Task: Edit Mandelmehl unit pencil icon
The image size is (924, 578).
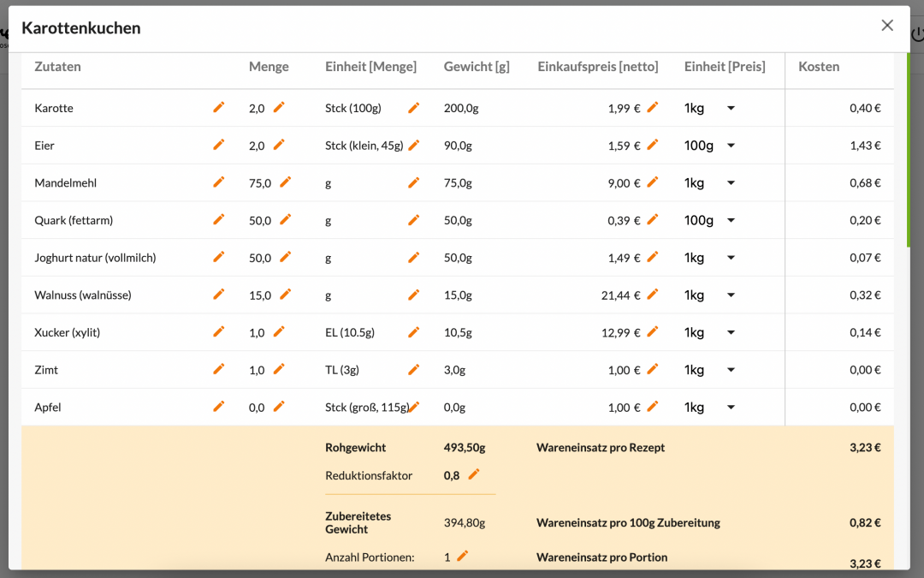Action: 414,182
